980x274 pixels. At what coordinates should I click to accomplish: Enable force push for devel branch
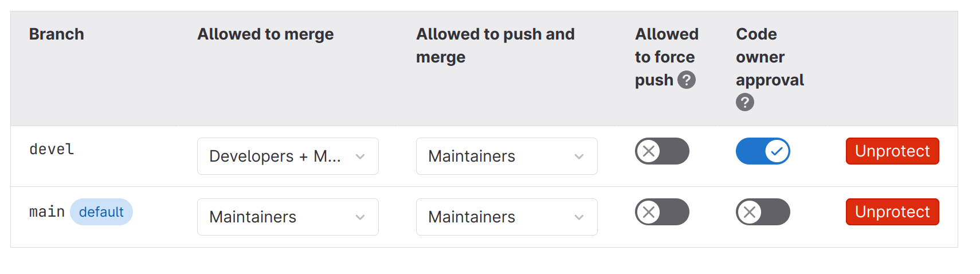(661, 151)
